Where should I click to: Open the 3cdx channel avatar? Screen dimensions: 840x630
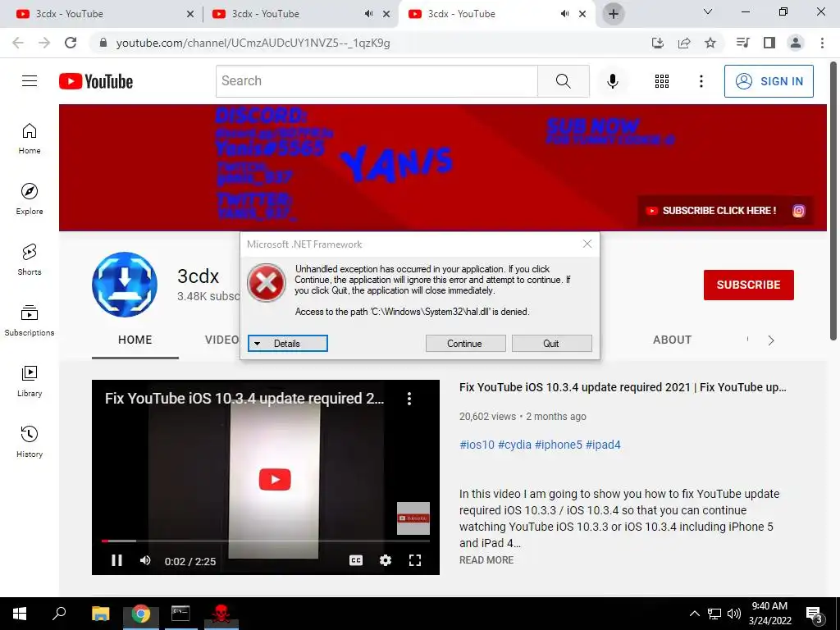(125, 285)
